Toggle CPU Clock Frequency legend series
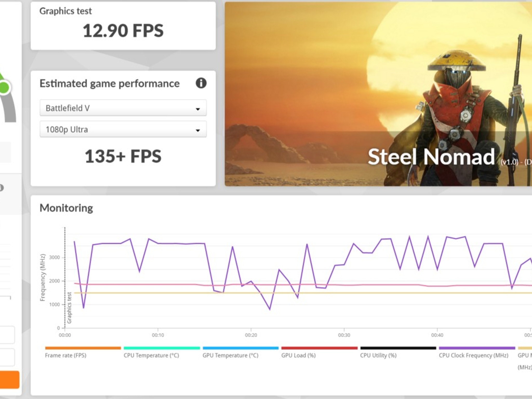The height and width of the screenshot is (399, 532). point(473,355)
